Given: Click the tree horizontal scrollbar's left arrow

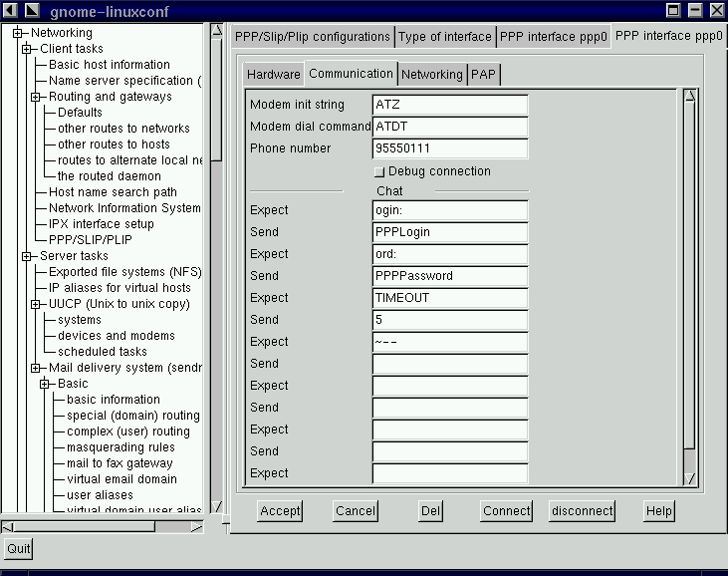Looking at the screenshot, I should click(x=7, y=526).
